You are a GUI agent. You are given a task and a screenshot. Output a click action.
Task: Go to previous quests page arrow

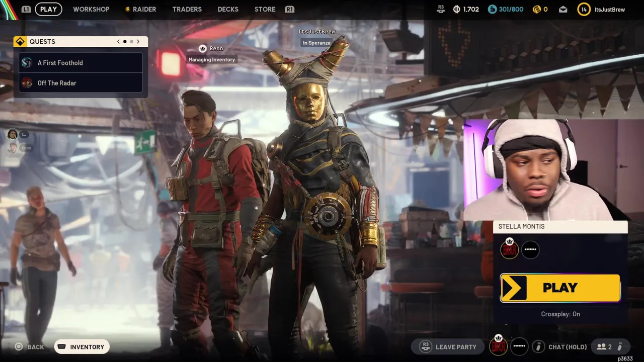(119, 42)
